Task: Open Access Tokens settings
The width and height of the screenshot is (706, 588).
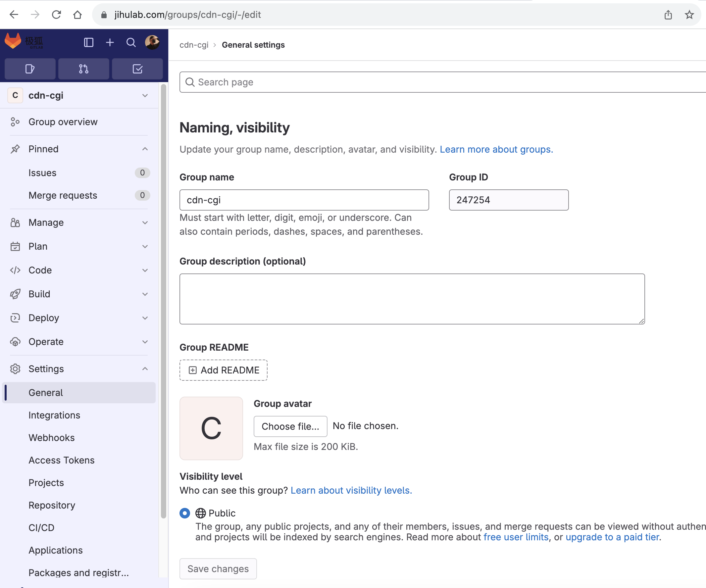Action: tap(79, 460)
